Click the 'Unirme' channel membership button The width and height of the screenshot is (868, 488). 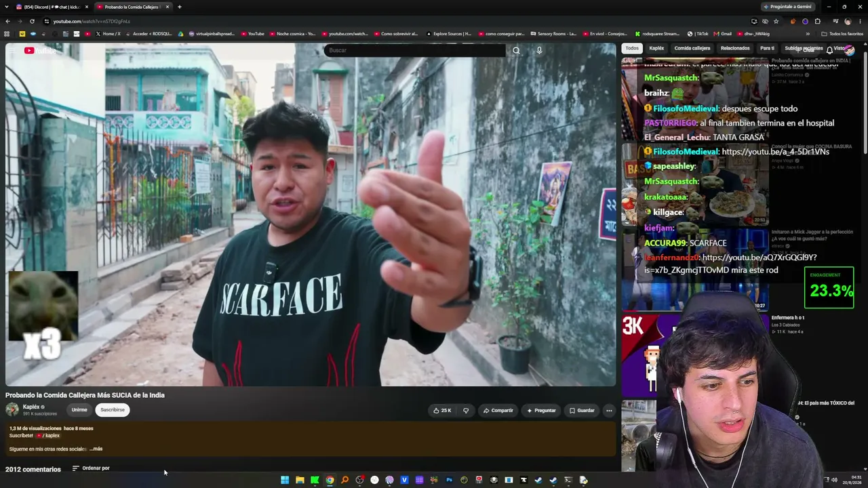click(x=79, y=409)
